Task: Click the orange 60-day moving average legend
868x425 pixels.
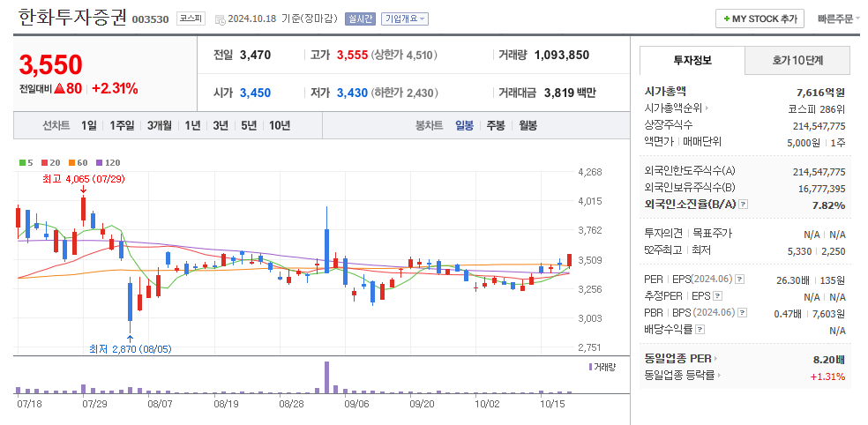Action: coord(78,163)
